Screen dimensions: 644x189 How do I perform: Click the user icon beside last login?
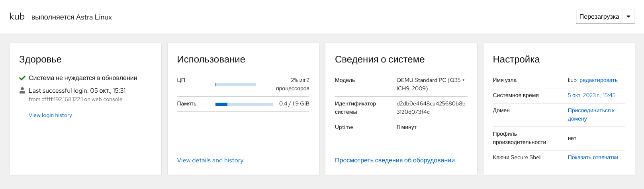pos(22,91)
